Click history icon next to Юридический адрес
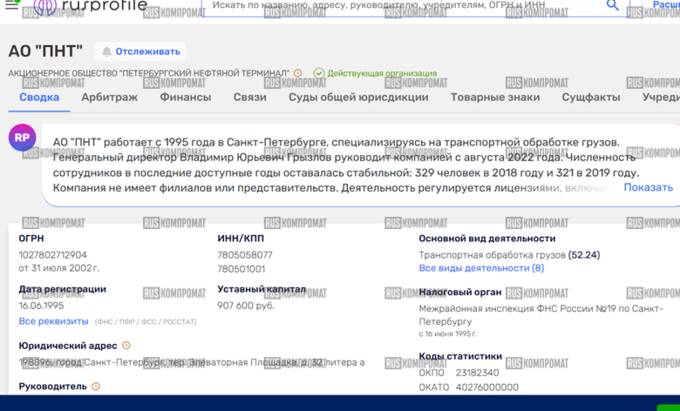 pos(126,346)
